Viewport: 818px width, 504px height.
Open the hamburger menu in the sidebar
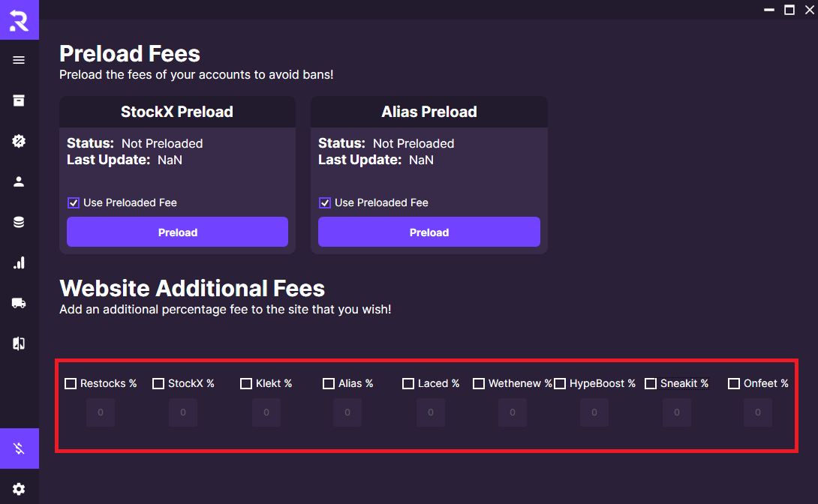pyautogui.click(x=19, y=60)
